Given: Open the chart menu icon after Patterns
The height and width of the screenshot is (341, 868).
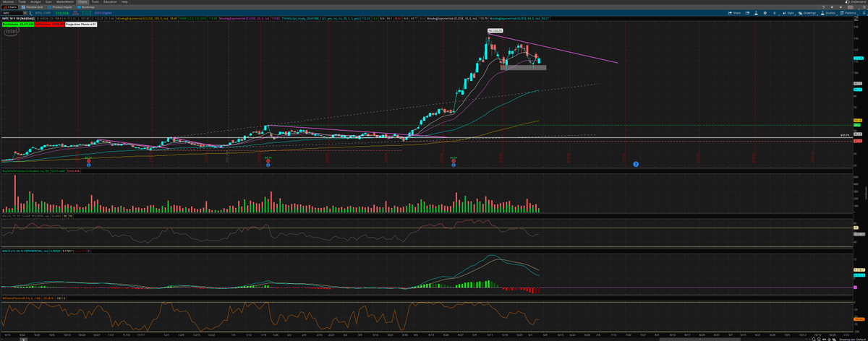Looking at the screenshot, I should 864,12.
